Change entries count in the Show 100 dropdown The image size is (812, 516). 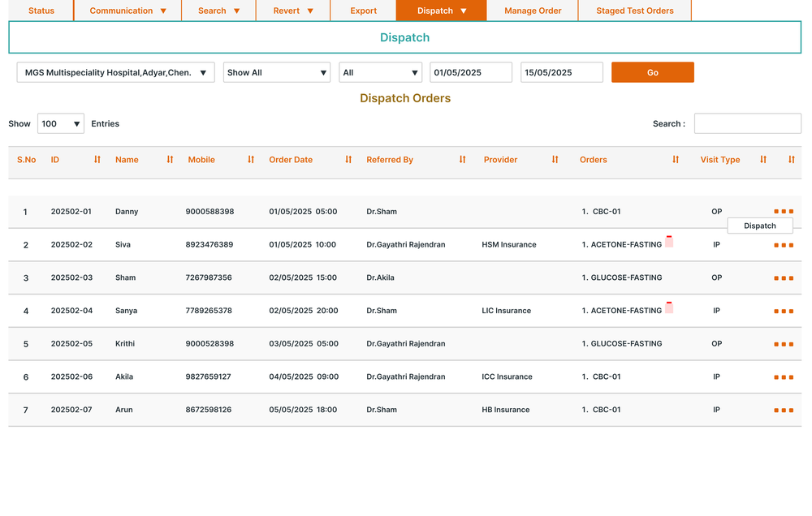coord(60,123)
